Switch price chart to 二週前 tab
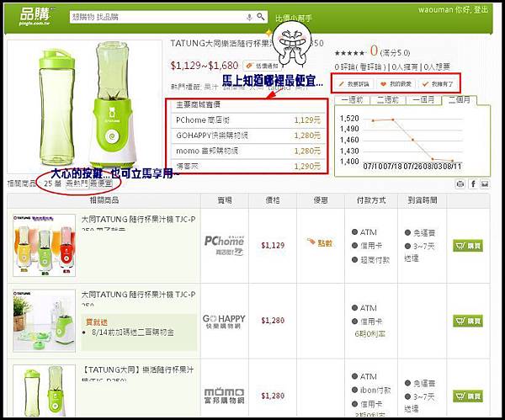 (x=388, y=100)
